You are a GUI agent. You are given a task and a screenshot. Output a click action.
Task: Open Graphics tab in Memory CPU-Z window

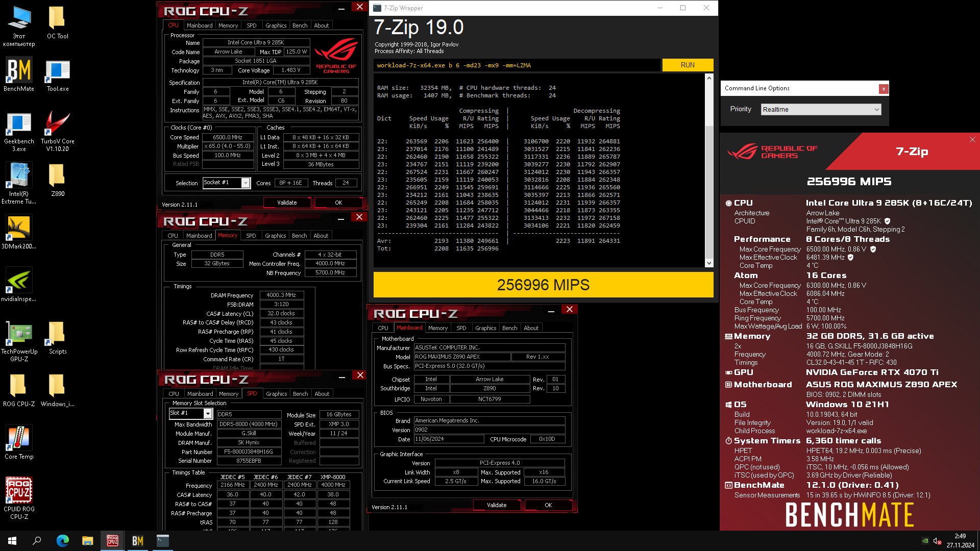point(275,236)
